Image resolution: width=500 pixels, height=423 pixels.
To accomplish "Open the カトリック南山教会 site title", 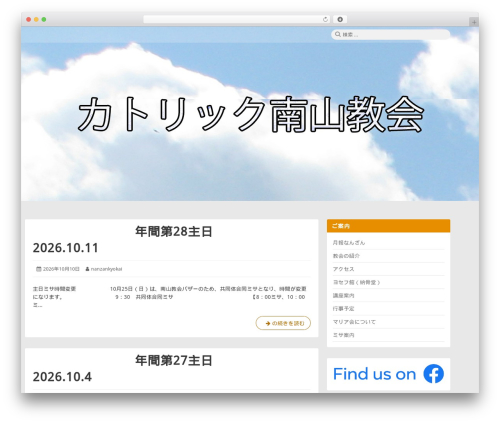I will tap(251, 114).
